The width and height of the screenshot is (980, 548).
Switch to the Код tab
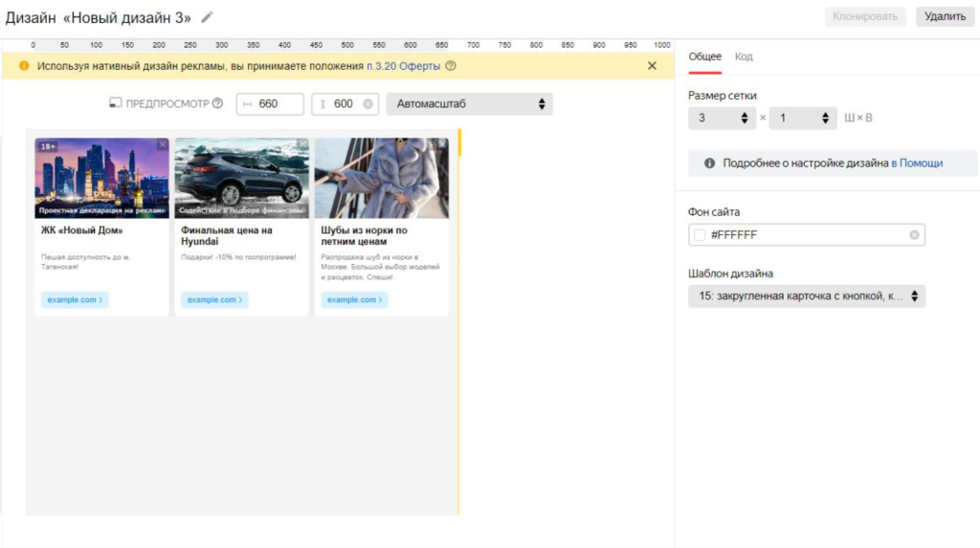(744, 56)
